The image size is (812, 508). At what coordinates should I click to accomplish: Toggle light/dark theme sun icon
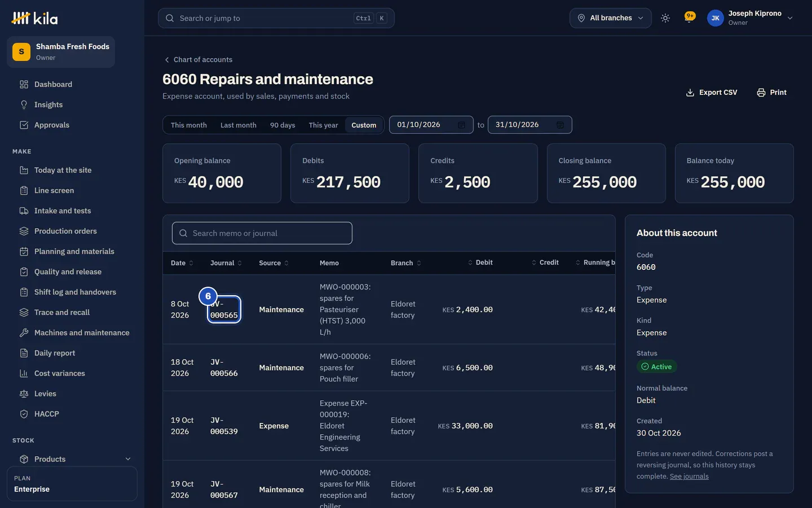point(665,18)
